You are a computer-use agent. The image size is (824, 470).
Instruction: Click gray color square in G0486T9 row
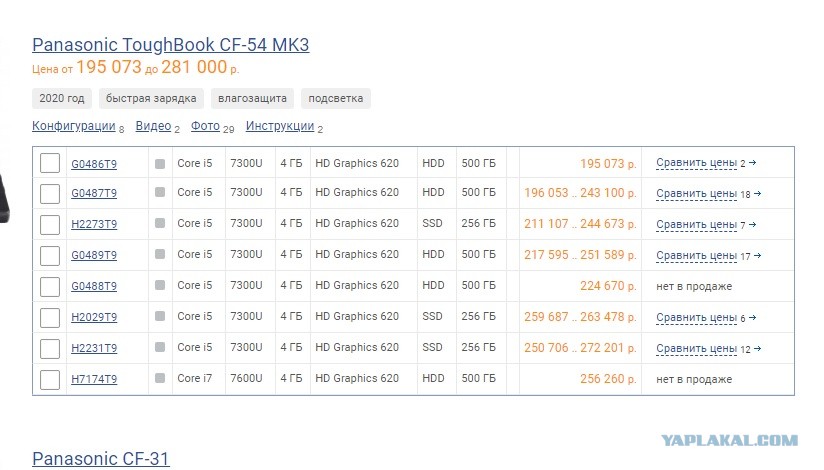pos(160,164)
